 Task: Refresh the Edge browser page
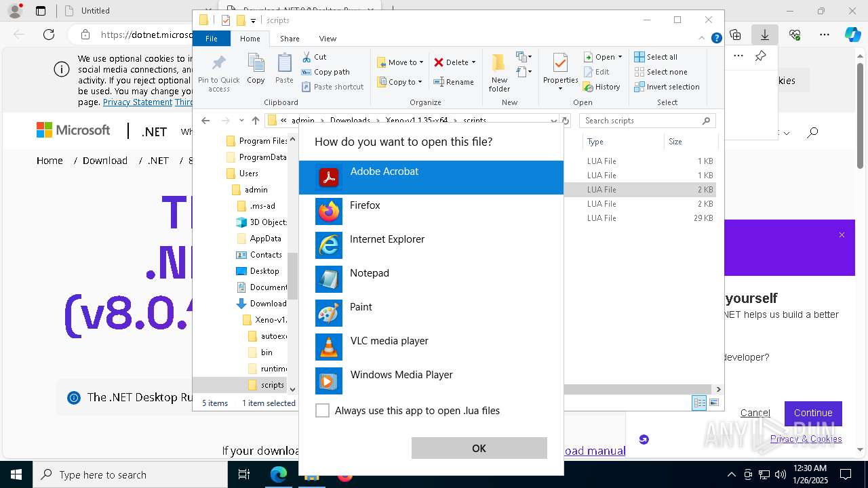pos(49,35)
